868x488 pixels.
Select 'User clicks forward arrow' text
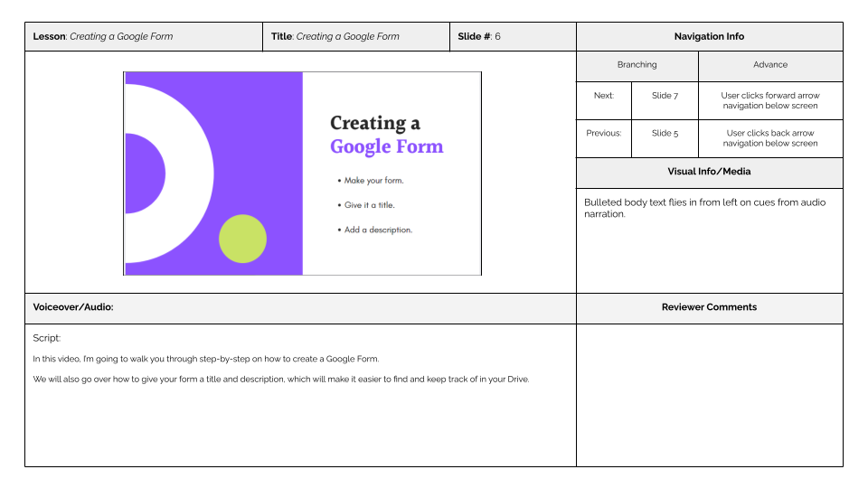[x=770, y=95]
